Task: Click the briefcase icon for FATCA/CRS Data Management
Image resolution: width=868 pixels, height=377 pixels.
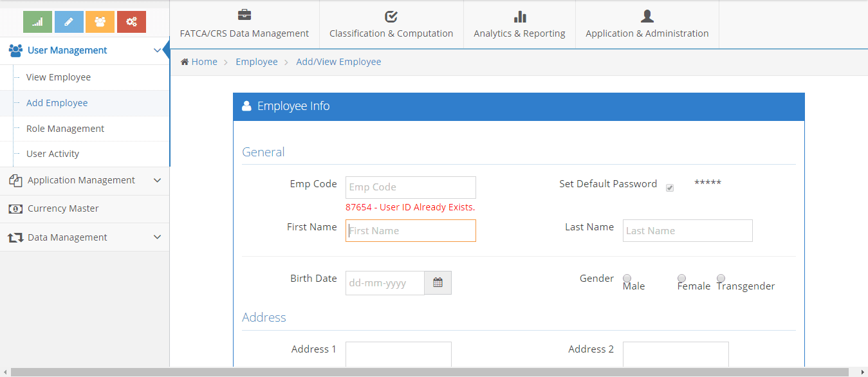Action: (245, 15)
